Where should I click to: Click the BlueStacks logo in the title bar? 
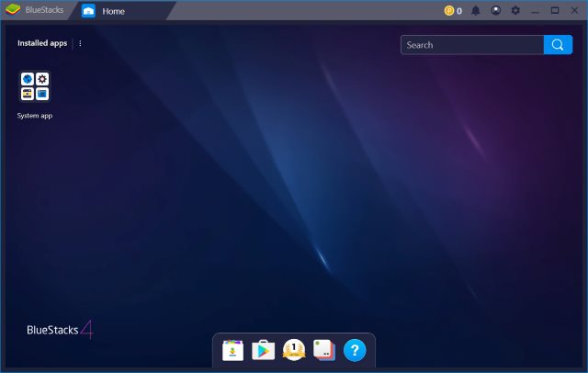point(13,11)
